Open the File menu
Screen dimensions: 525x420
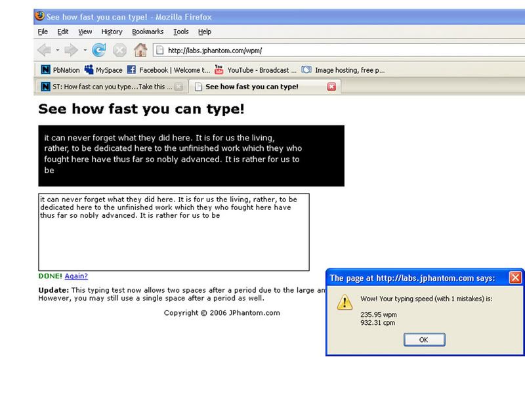tap(43, 31)
